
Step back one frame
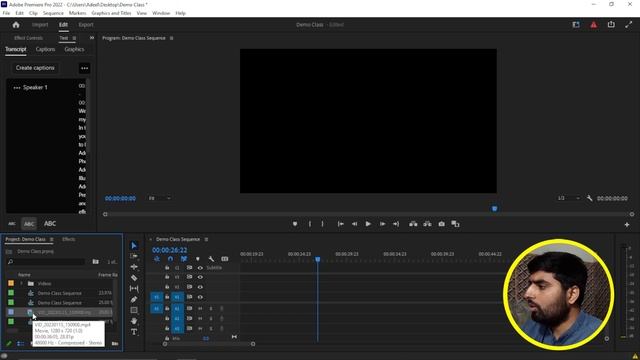click(x=354, y=224)
